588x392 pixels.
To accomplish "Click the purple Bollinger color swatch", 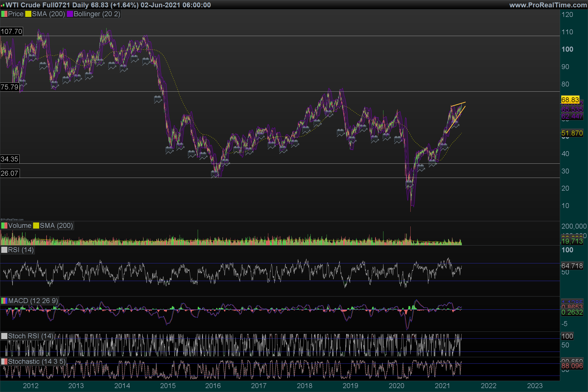I will [x=70, y=14].
